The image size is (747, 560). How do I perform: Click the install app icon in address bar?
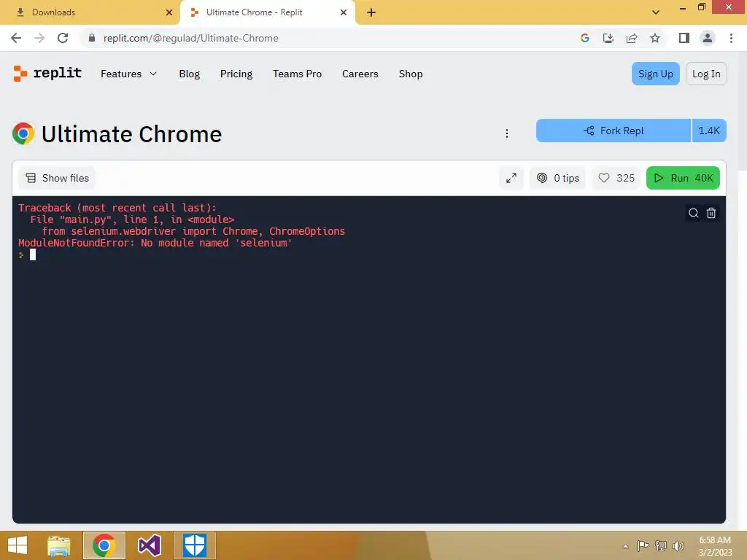tap(608, 38)
